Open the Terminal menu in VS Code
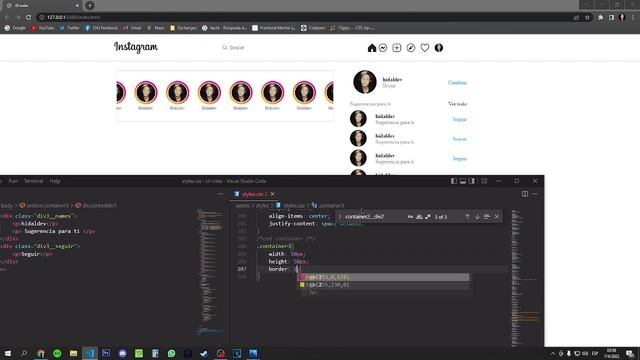The height and width of the screenshot is (360, 640). click(33, 181)
